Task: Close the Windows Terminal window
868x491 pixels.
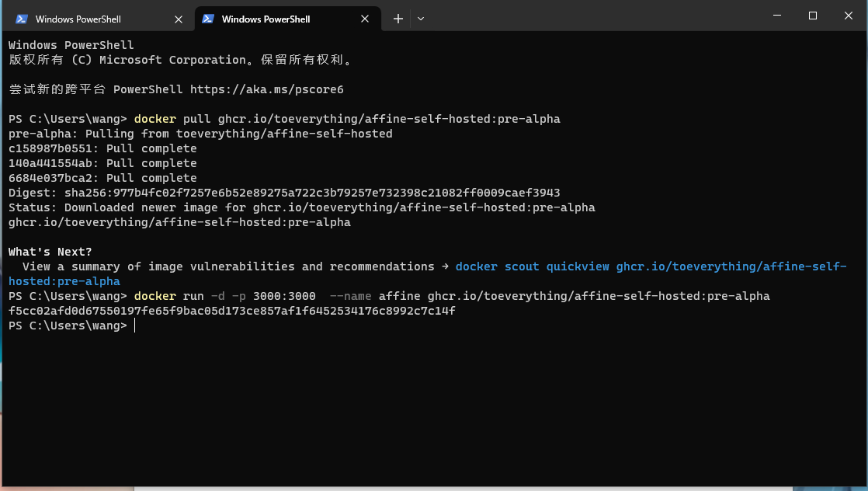Action: [848, 16]
